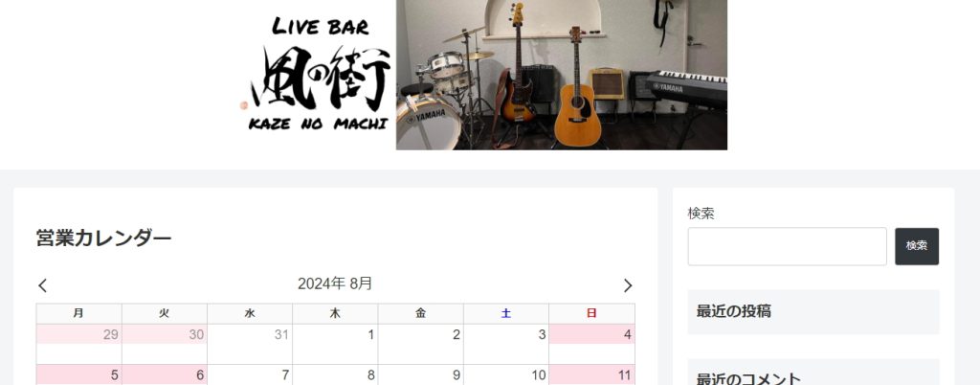Click the 土 Saturday column header
The image size is (980, 385).
pos(506,314)
